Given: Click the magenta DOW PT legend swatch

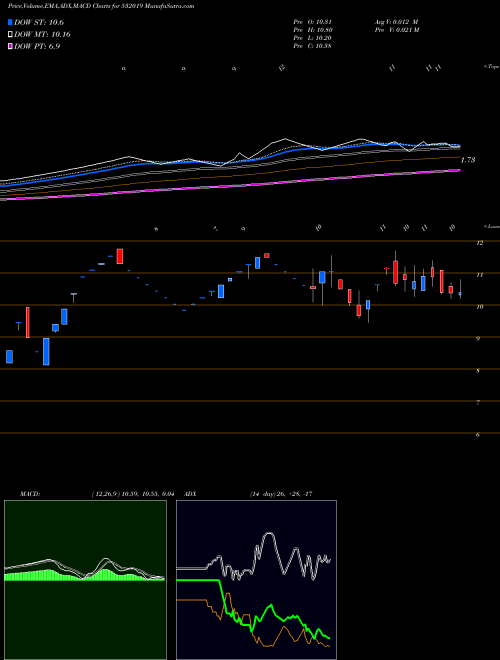Looking at the screenshot, I should point(11,46).
